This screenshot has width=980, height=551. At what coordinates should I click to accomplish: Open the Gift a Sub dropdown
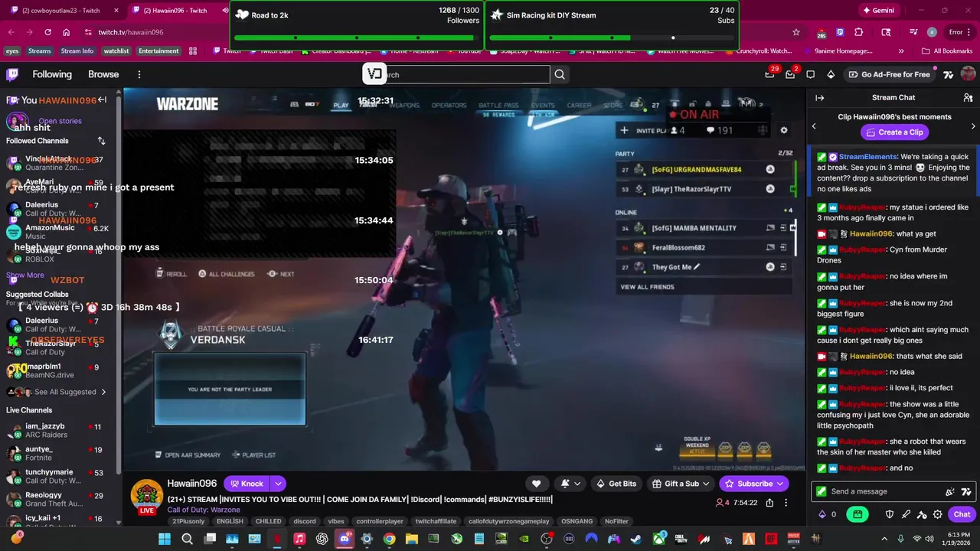pos(680,484)
